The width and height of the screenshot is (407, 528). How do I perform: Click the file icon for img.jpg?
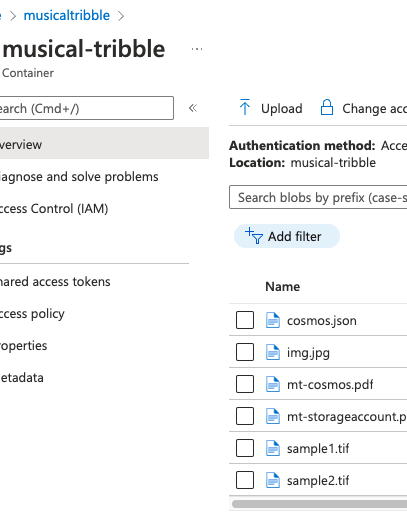tap(273, 352)
